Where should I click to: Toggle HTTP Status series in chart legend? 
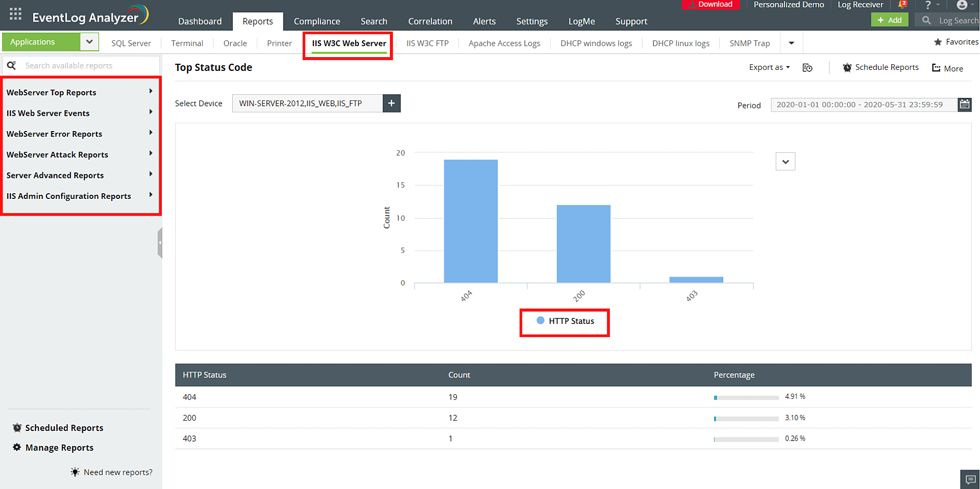[564, 321]
